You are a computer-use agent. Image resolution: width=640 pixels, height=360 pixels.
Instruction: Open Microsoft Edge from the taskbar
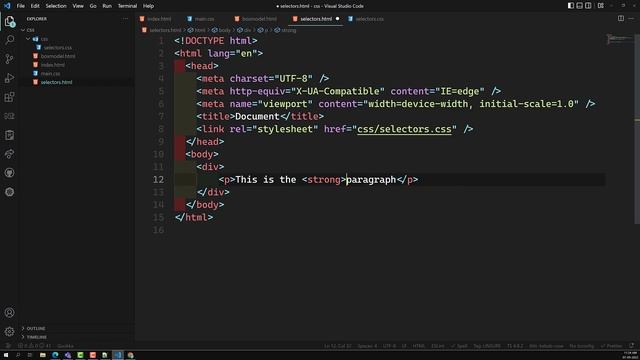(x=55, y=355)
